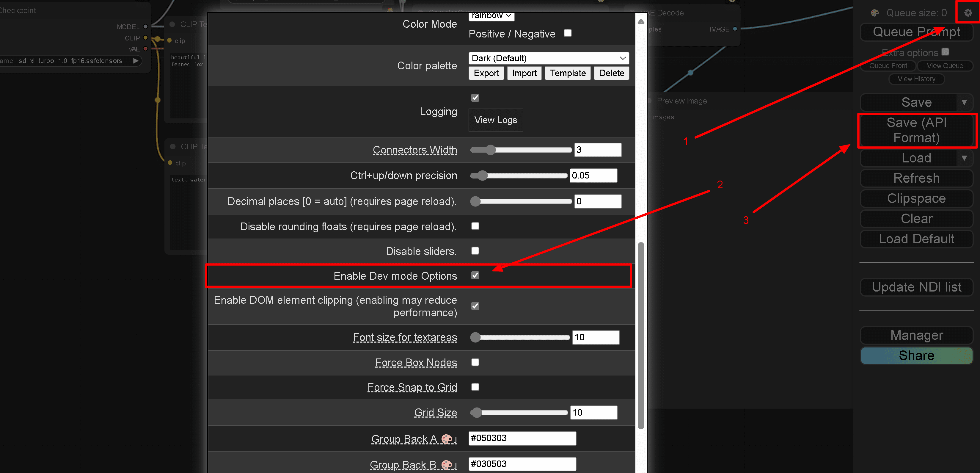Image resolution: width=980 pixels, height=473 pixels.
Task: Expand the Save button dropdown arrow
Action: click(x=965, y=102)
